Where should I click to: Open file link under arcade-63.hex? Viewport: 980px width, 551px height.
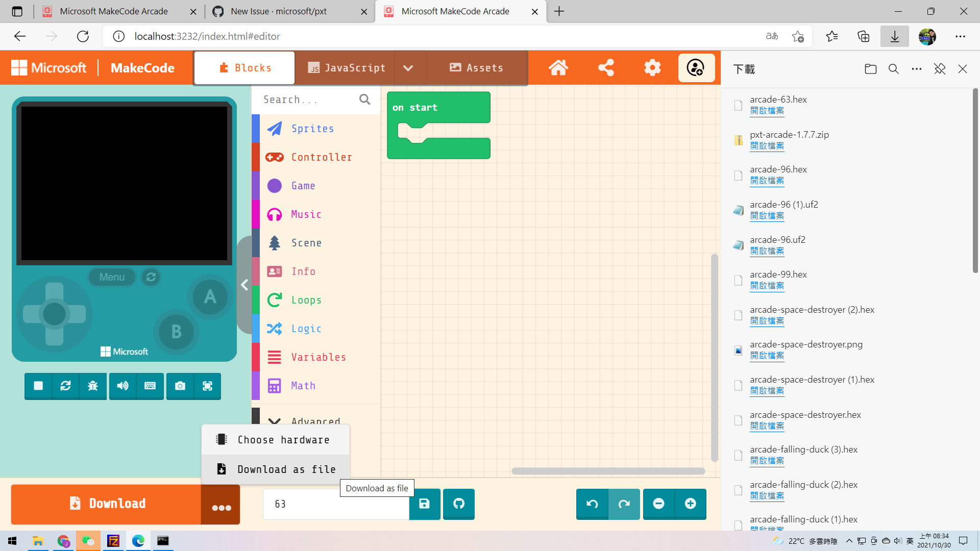[x=767, y=111]
